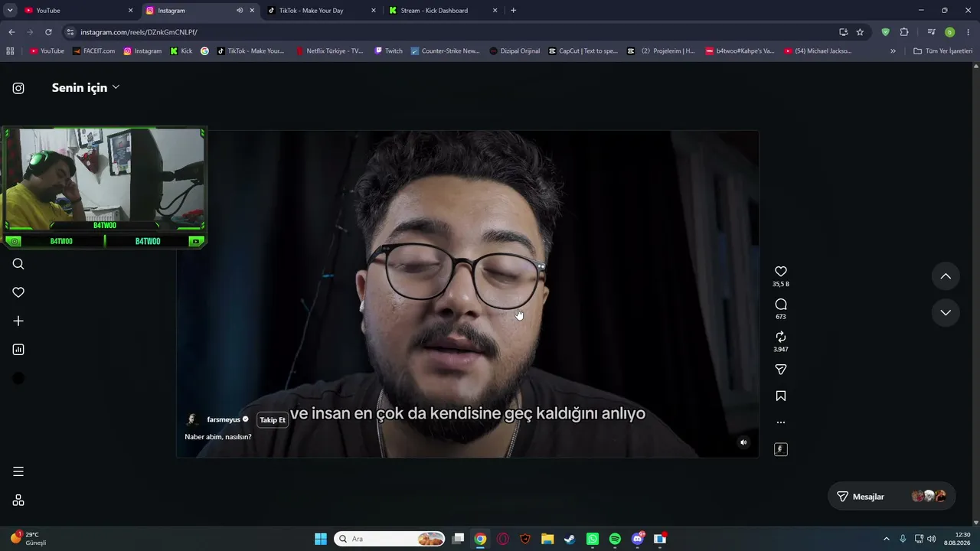Screen dimensions: 980x551
Task: Open the Counter-Strike bookmark
Action: click(x=445, y=51)
